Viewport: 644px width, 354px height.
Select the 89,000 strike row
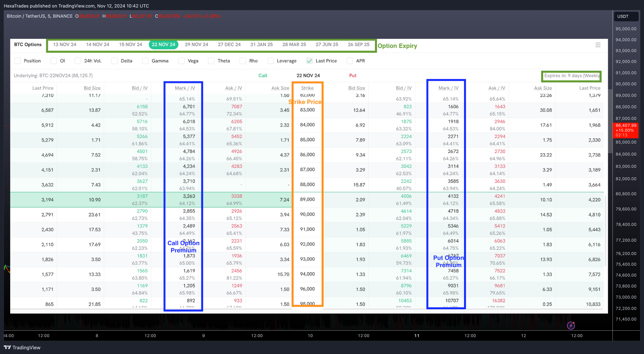tap(307, 200)
